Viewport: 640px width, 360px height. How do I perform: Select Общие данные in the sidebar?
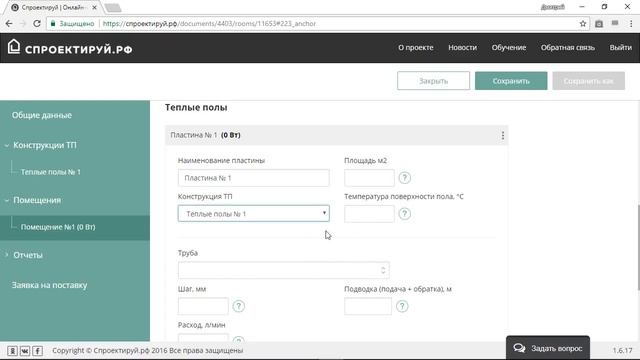coord(42,115)
